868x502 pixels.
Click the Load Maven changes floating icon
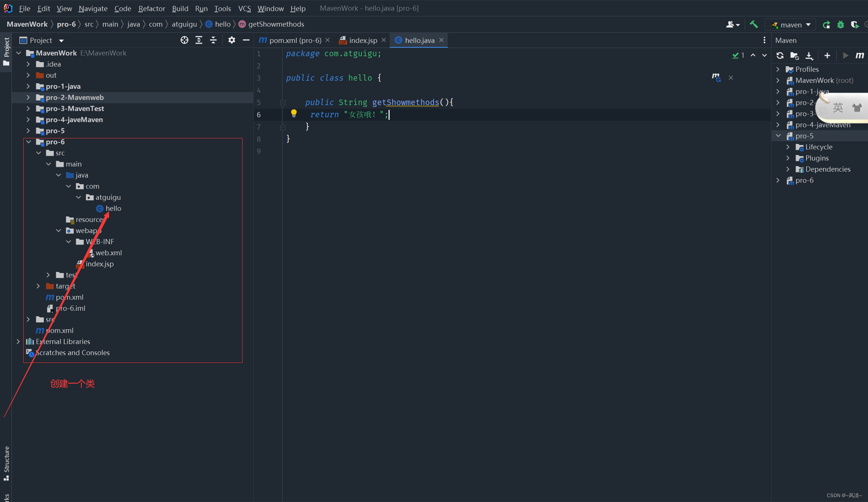click(716, 77)
